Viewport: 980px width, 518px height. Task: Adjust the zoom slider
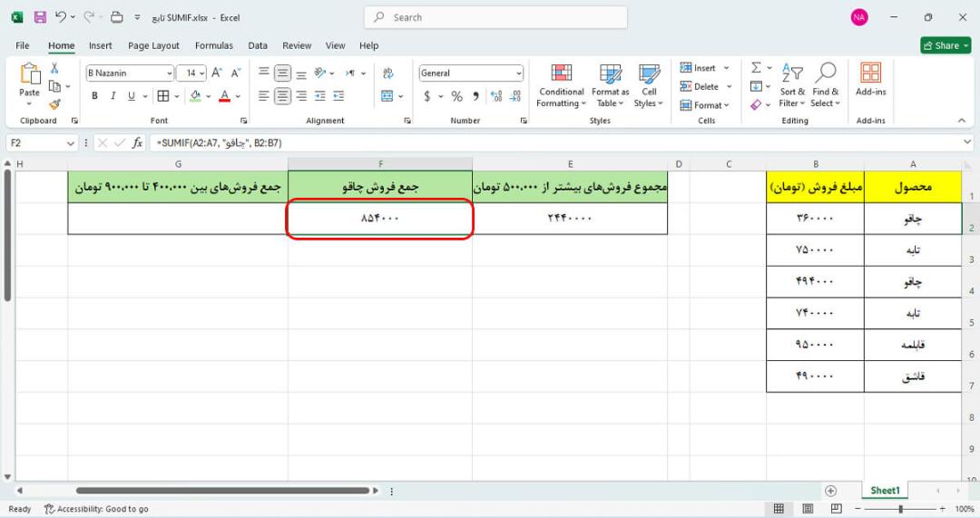tap(901, 509)
